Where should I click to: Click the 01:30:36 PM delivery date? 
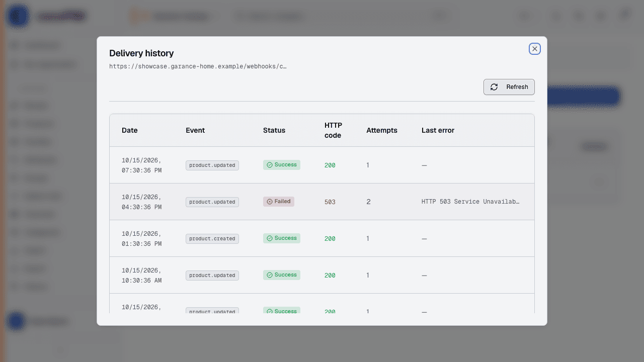tap(142, 239)
